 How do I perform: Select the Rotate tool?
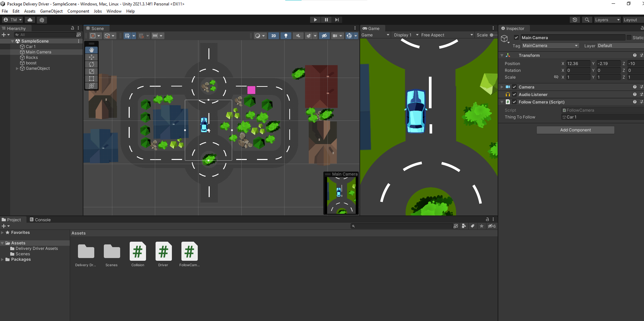(x=92, y=64)
